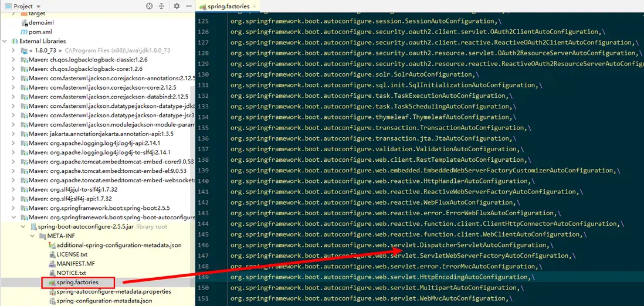Click the Maven icon next to pom.xml
The width and height of the screenshot is (644, 306).
[24, 32]
